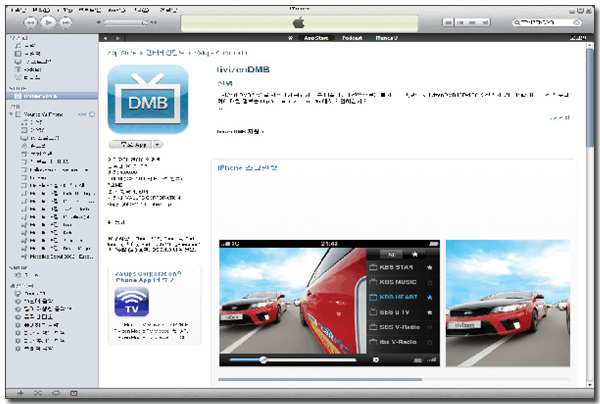Show or hide the artwork viewer
Screen dimensions: 600x404
click(74, 393)
